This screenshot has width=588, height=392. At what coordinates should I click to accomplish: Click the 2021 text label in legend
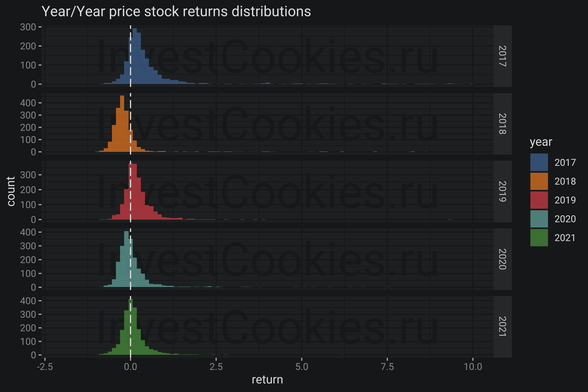point(565,238)
